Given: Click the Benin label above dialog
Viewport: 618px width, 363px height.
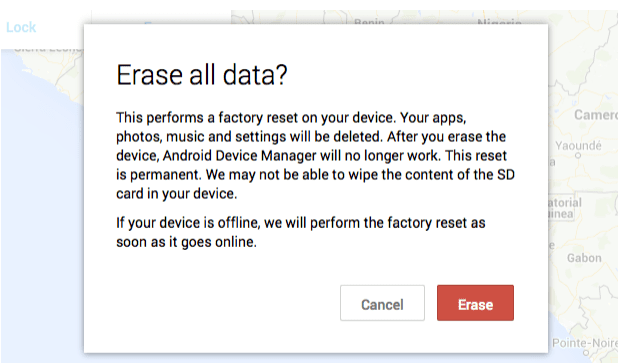Looking at the screenshot, I should click(x=369, y=21).
